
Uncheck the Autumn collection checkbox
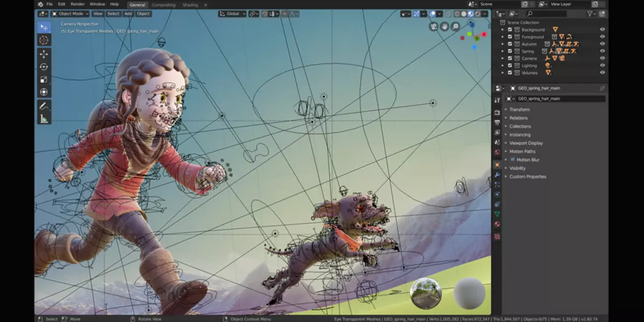[x=510, y=44]
